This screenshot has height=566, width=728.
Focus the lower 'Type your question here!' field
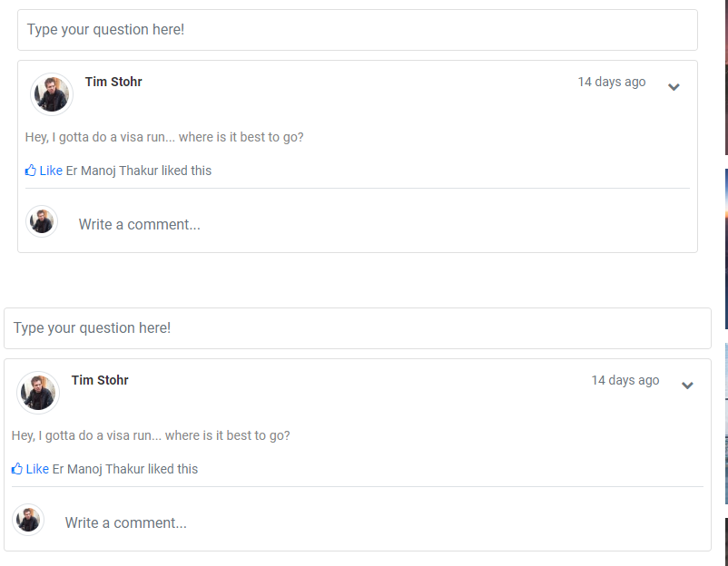point(358,328)
